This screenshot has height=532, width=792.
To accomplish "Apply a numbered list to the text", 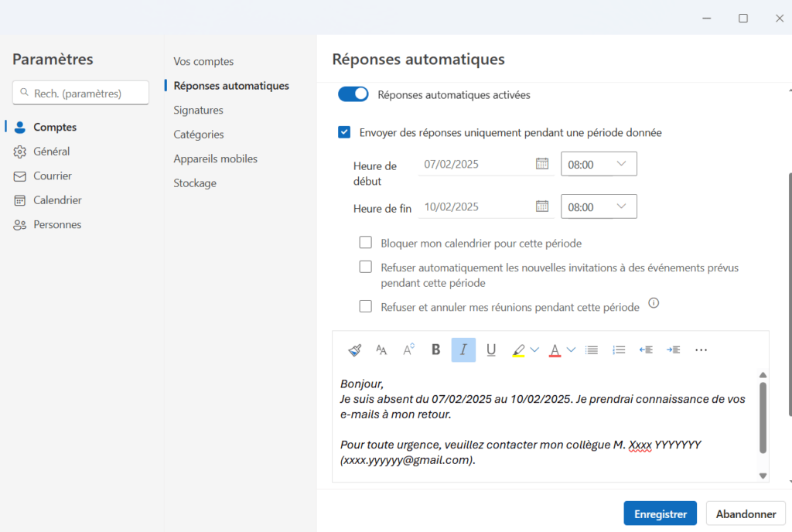I will [x=618, y=350].
